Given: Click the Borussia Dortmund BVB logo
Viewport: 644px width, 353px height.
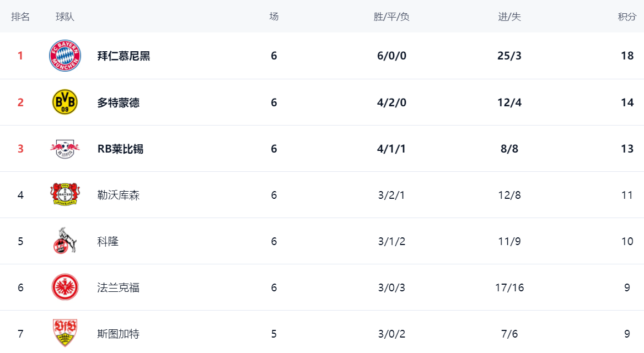Looking at the screenshot, I should [x=65, y=102].
